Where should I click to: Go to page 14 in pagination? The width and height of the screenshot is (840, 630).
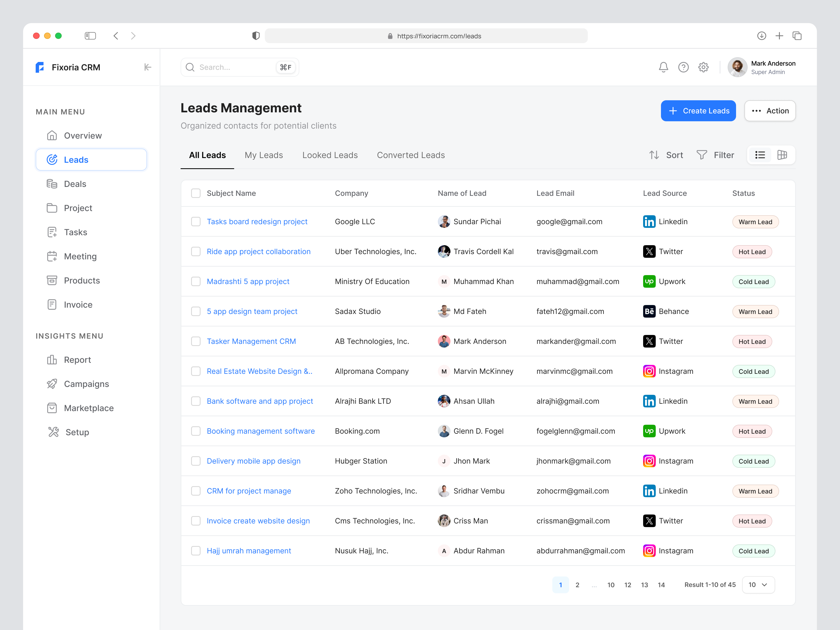click(661, 585)
